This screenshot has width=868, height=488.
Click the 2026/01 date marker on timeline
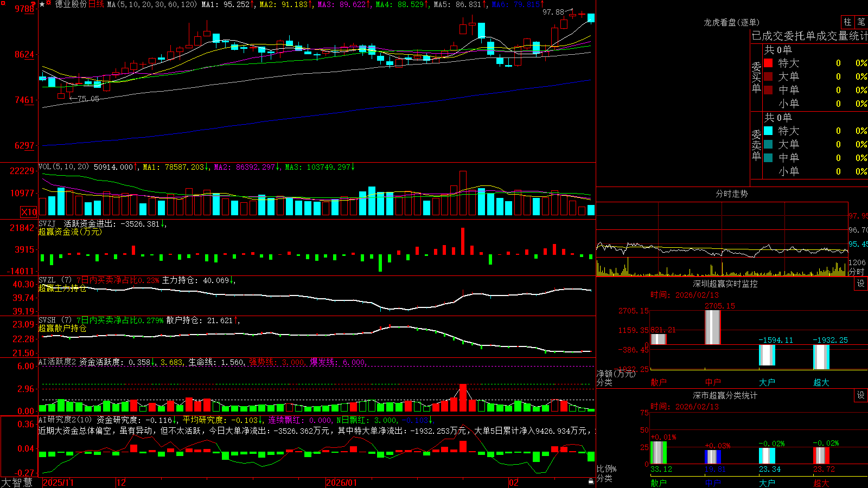342,483
